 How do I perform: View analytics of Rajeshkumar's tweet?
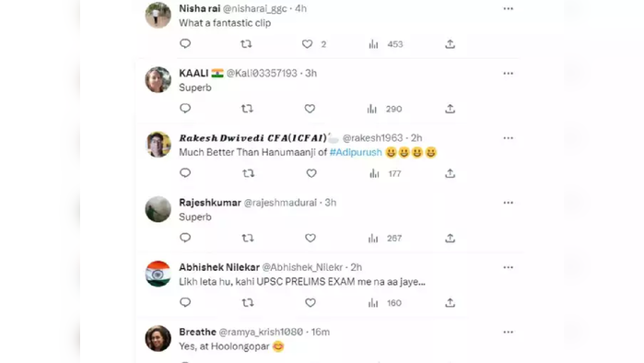pyautogui.click(x=385, y=239)
